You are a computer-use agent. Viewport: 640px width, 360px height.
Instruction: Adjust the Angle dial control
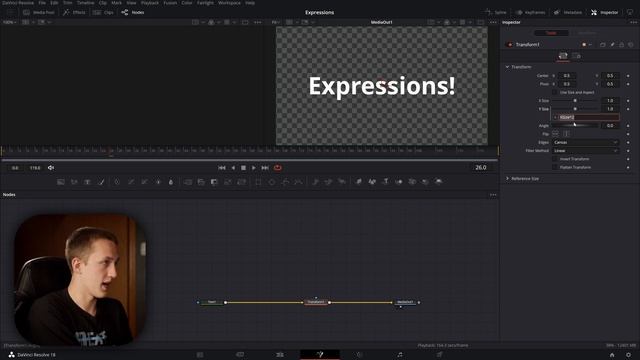click(x=575, y=126)
